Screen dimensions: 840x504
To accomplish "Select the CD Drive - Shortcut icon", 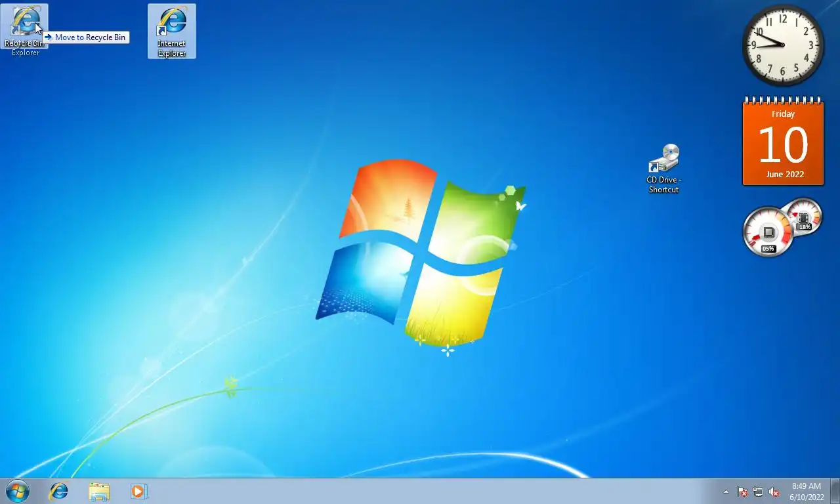I will click(663, 169).
